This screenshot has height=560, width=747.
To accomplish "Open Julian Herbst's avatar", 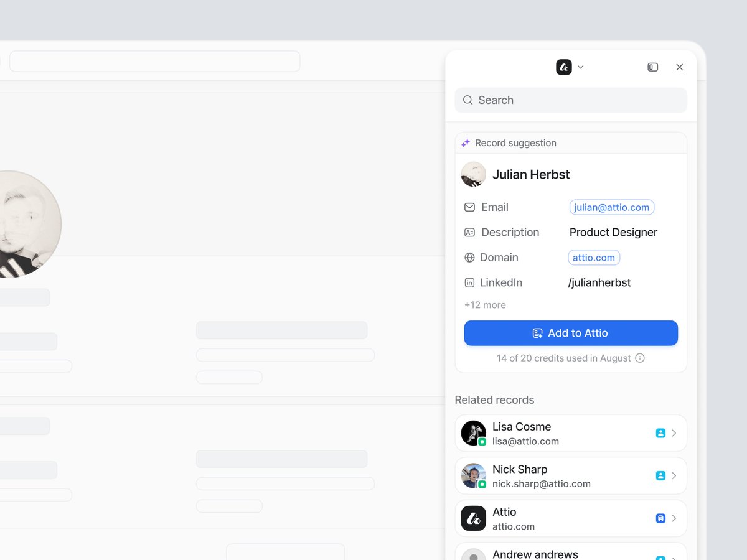I will (x=474, y=174).
